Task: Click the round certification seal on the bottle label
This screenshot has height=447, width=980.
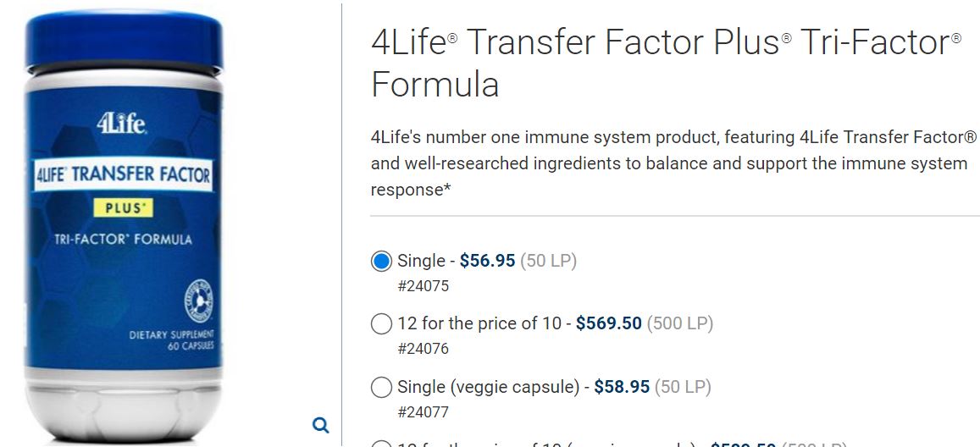Action: (x=199, y=301)
